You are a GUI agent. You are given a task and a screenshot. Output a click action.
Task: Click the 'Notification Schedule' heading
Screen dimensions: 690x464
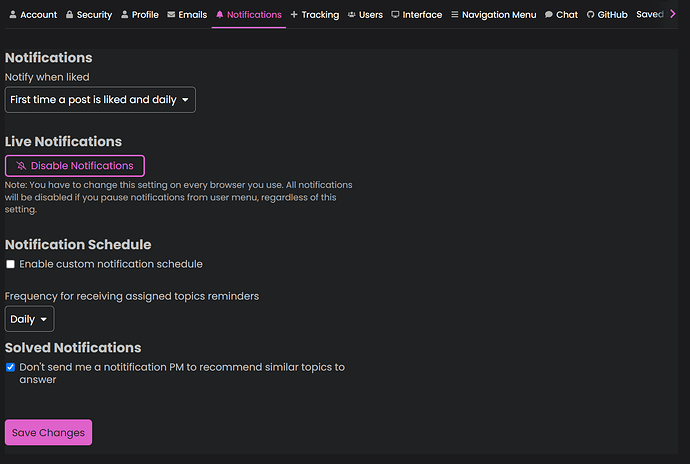pyautogui.click(x=78, y=244)
